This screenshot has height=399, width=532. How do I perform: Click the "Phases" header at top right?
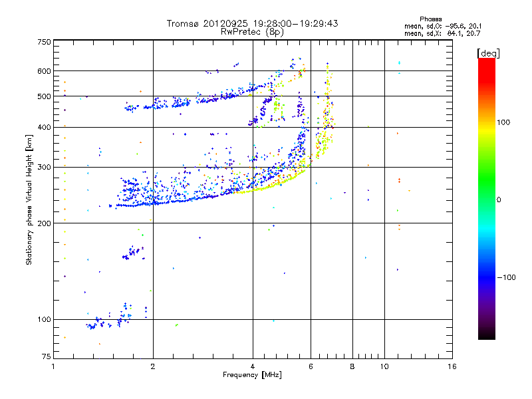point(430,19)
